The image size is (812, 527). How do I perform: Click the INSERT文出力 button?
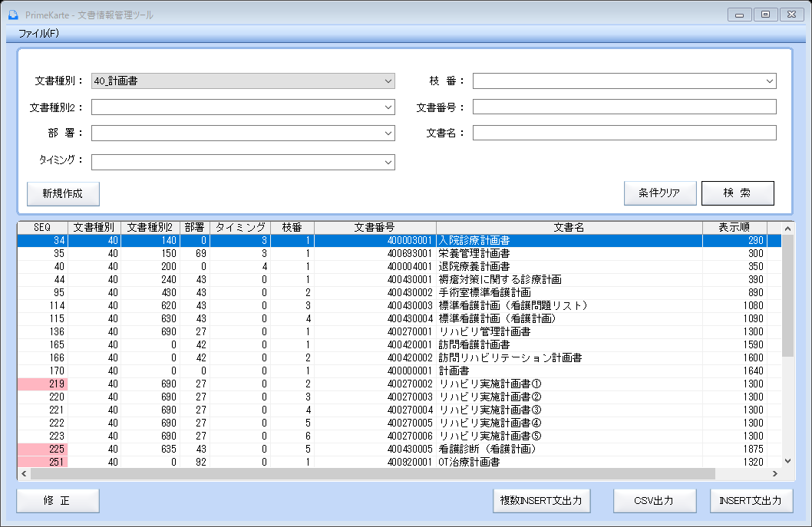(x=751, y=501)
